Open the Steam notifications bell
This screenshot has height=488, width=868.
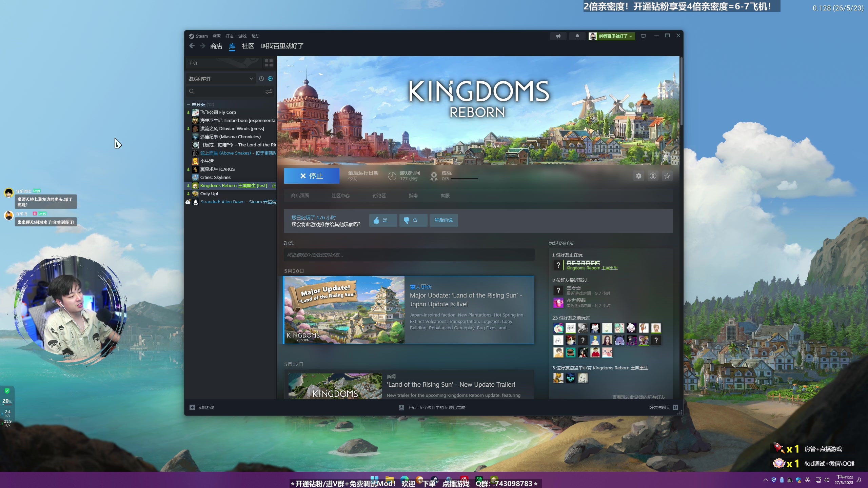tap(577, 36)
